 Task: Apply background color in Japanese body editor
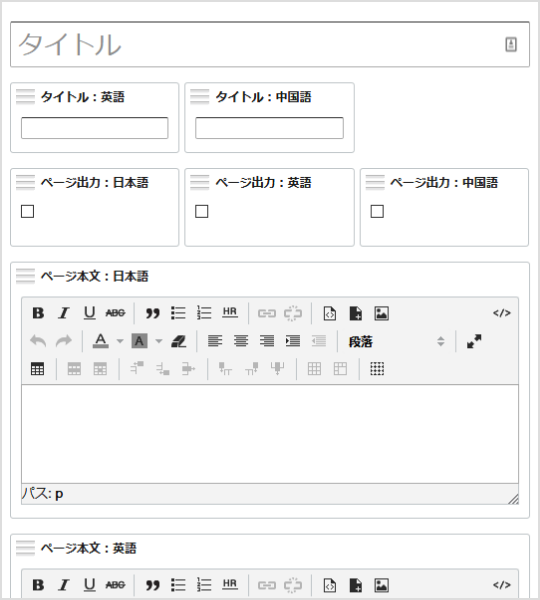click(139, 341)
